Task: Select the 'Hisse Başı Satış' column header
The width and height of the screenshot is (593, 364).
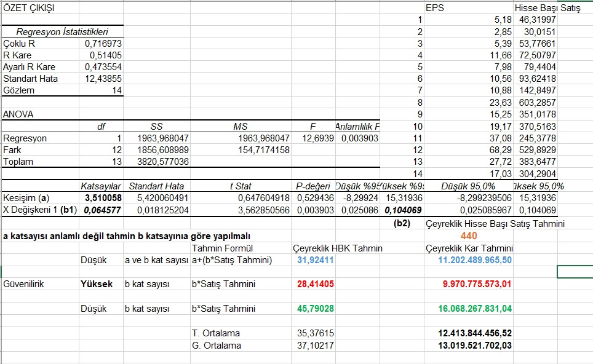Action: tap(547, 8)
